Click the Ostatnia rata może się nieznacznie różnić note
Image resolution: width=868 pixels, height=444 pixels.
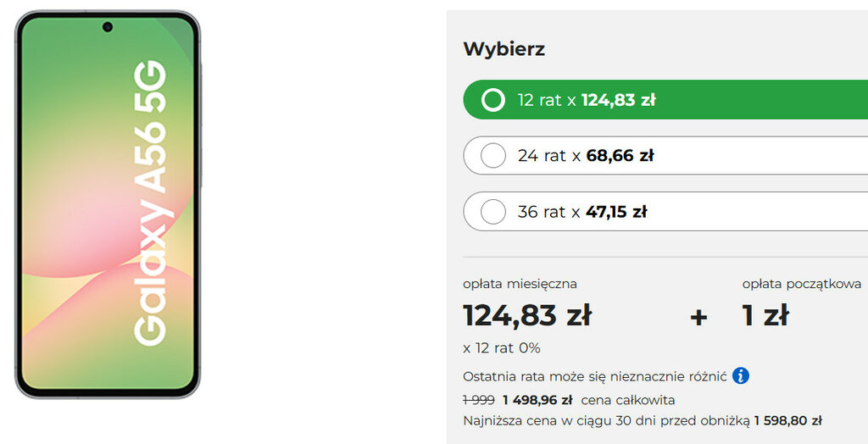[x=594, y=376]
